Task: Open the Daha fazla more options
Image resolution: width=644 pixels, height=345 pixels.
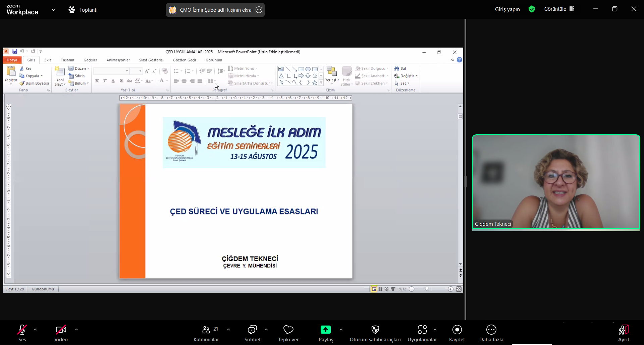Action: (x=491, y=330)
